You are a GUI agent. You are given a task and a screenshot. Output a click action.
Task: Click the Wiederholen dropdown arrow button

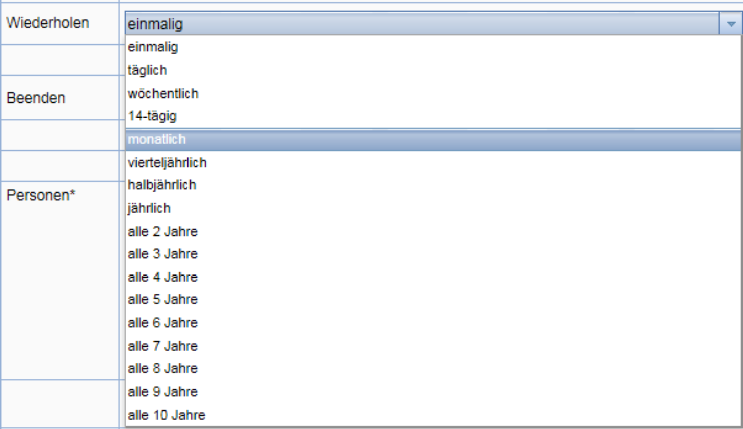coord(731,23)
